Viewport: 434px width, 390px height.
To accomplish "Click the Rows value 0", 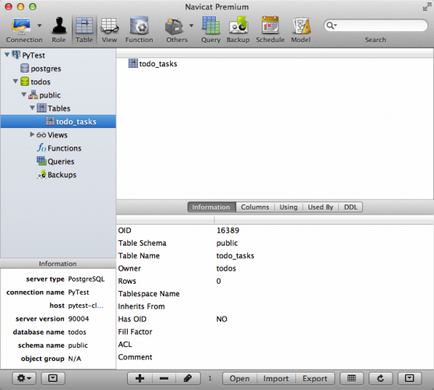I will pyautogui.click(x=219, y=281).
